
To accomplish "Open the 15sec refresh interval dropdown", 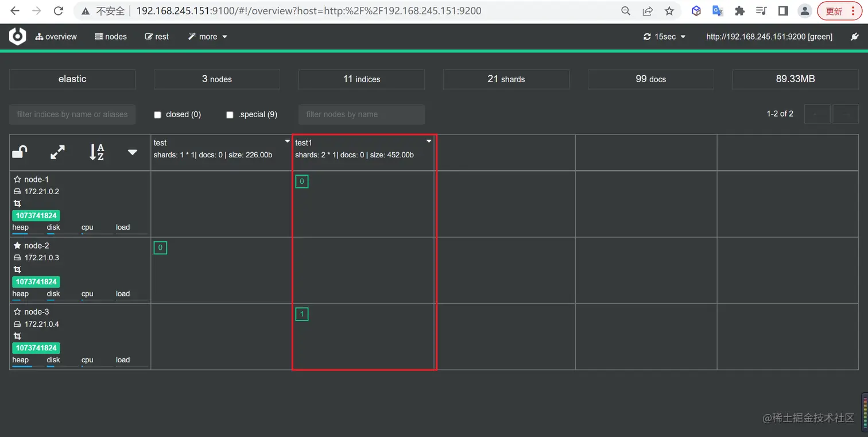I will pos(665,37).
